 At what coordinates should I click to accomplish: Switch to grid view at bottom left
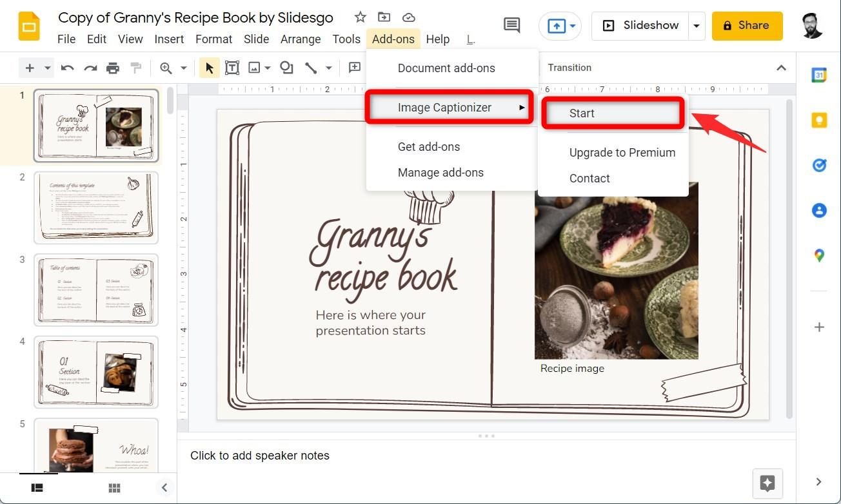pos(114,488)
